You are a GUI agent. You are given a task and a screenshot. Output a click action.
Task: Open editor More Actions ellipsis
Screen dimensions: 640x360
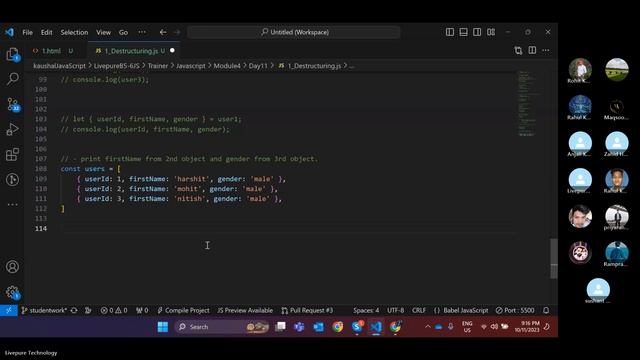(546, 51)
